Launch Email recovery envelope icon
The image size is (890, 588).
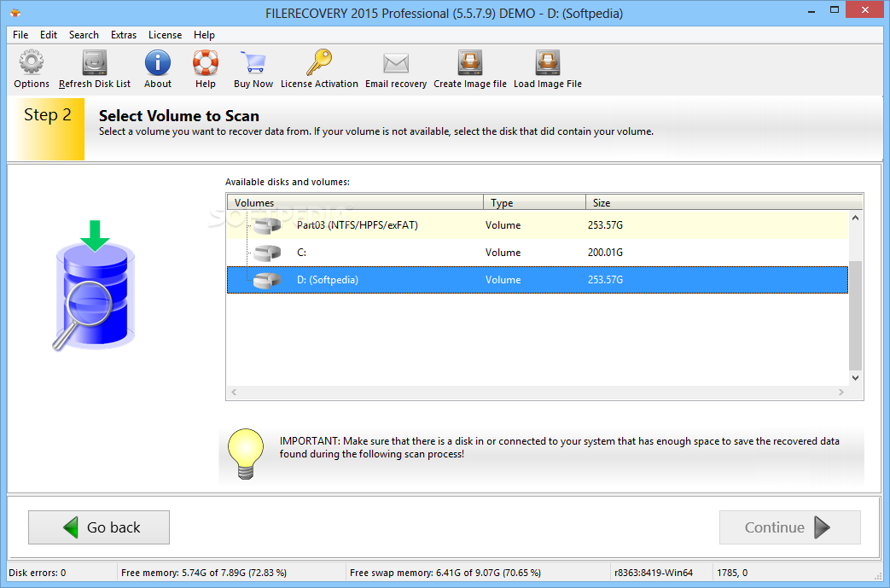coord(396,63)
